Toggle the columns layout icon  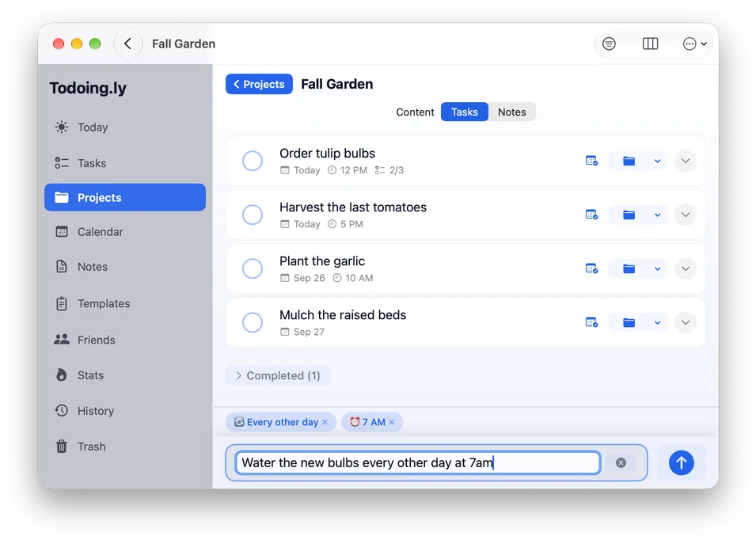click(x=650, y=44)
